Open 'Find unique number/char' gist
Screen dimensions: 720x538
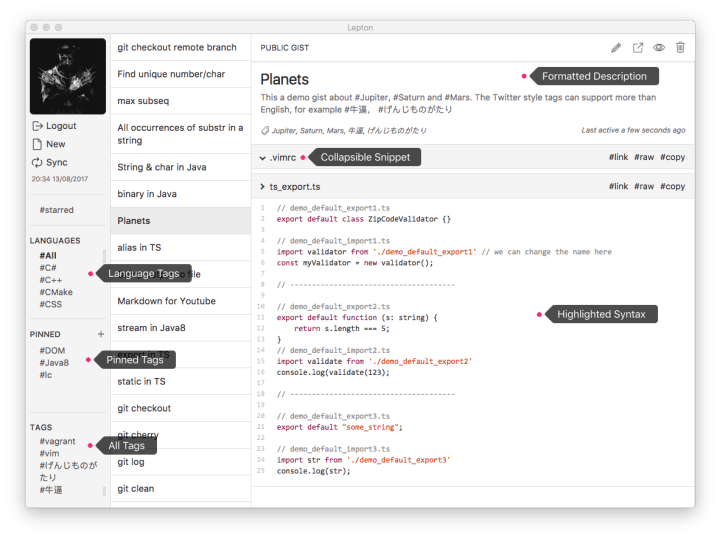pos(180,74)
